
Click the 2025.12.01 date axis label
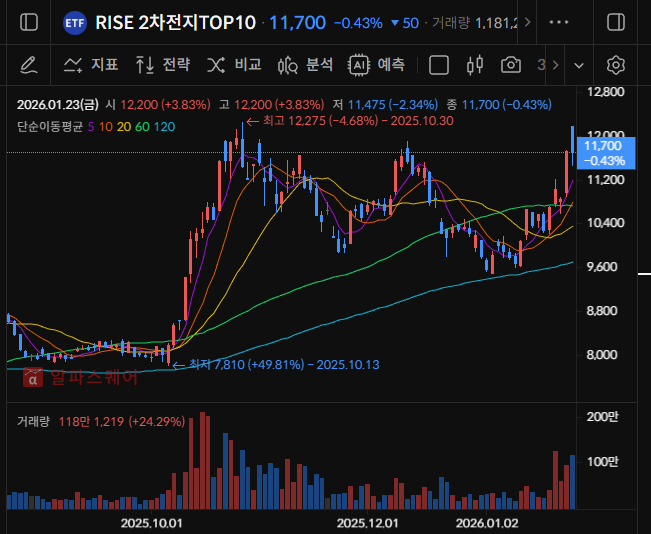tap(367, 523)
